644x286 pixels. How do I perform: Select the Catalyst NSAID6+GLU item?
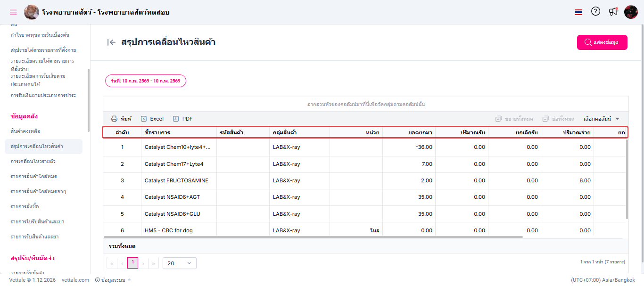173,214
